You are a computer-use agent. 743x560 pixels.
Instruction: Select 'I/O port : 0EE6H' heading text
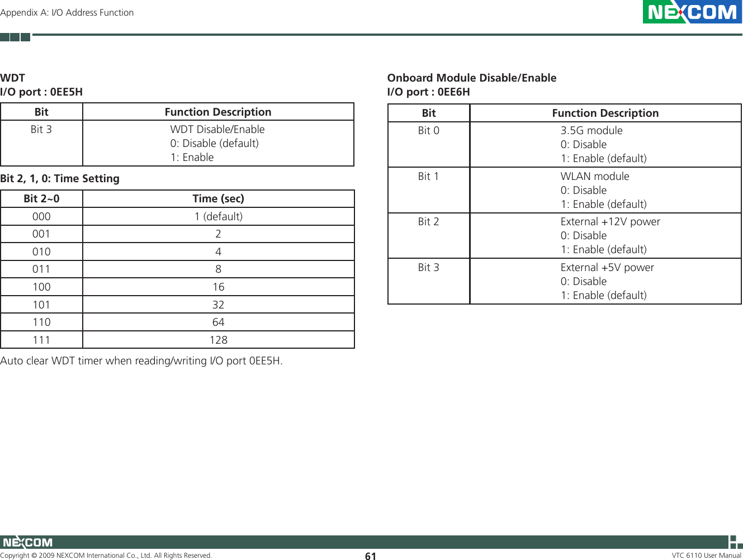coord(429,92)
